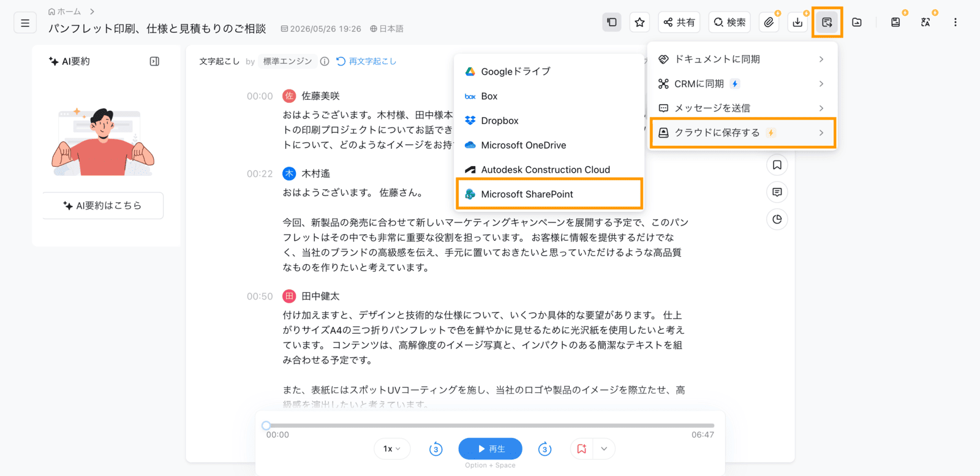Rewind 3 seconds
Screen dimensions: 980x476
click(435, 449)
